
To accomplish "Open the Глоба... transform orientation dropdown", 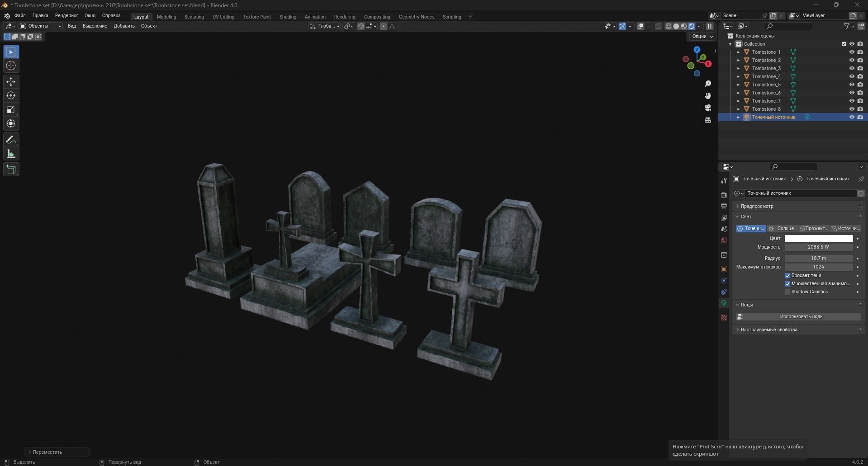I will pyautogui.click(x=324, y=26).
